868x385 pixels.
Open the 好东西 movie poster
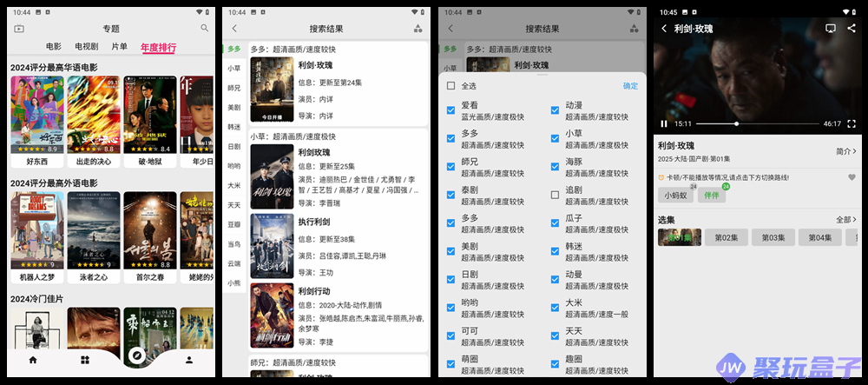click(37, 115)
